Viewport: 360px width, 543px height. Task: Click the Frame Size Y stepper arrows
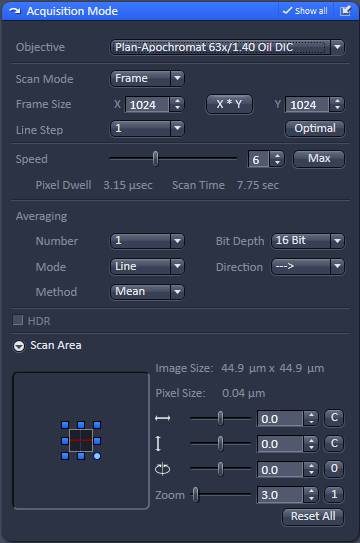click(x=337, y=105)
